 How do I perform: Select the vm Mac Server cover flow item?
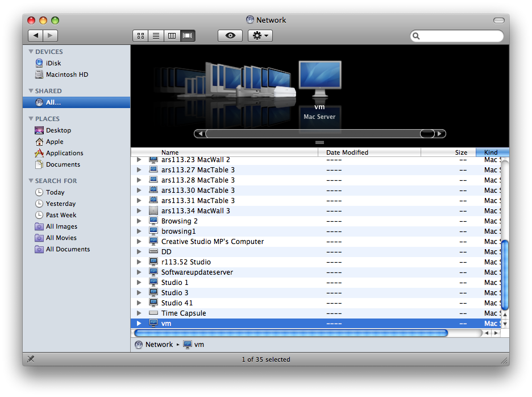click(319, 80)
